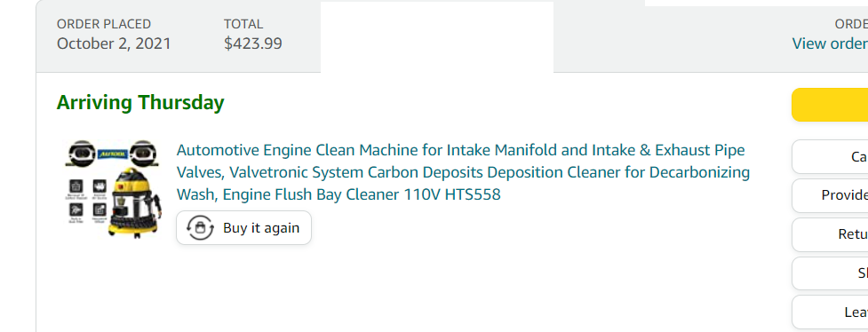Click the engine-shaped feature icon in product image

point(99,186)
